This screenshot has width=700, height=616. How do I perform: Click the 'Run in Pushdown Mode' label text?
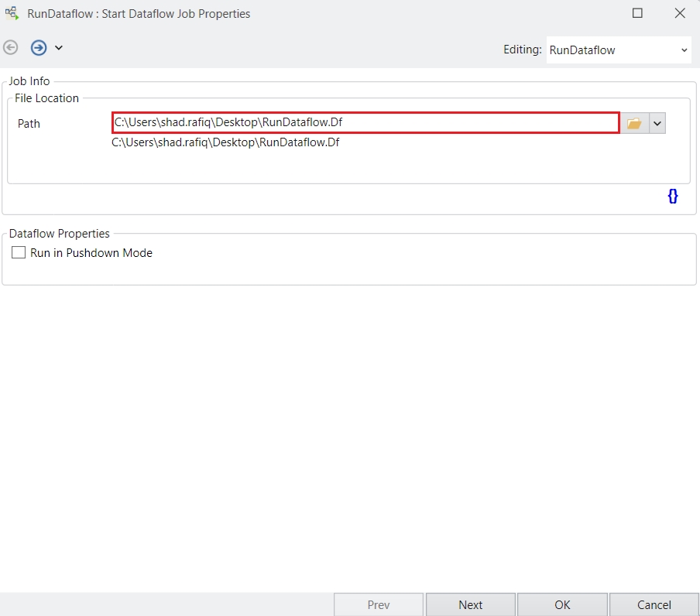click(91, 253)
